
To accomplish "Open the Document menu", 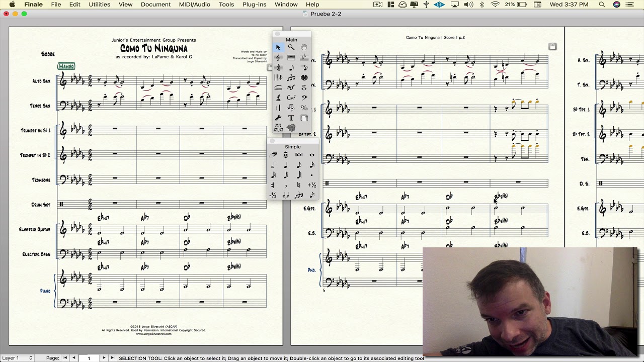I will [x=155, y=5].
